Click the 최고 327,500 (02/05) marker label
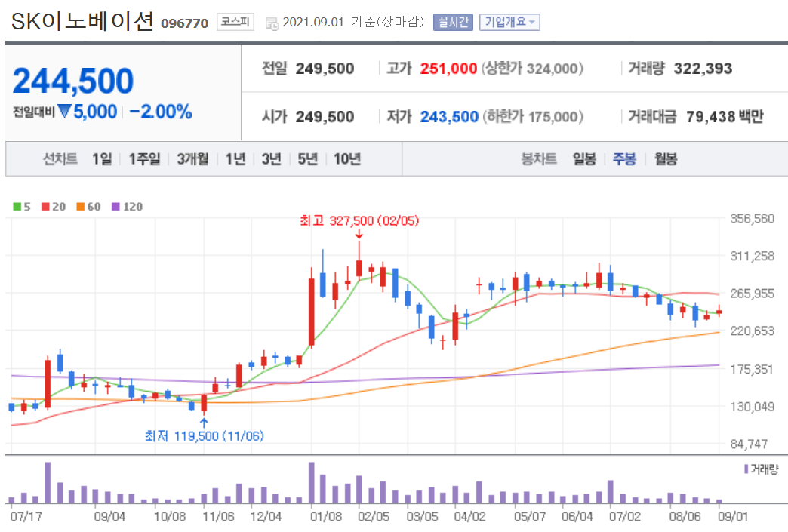The width and height of the screenshot is (788, 532). (x=359, y=220)
